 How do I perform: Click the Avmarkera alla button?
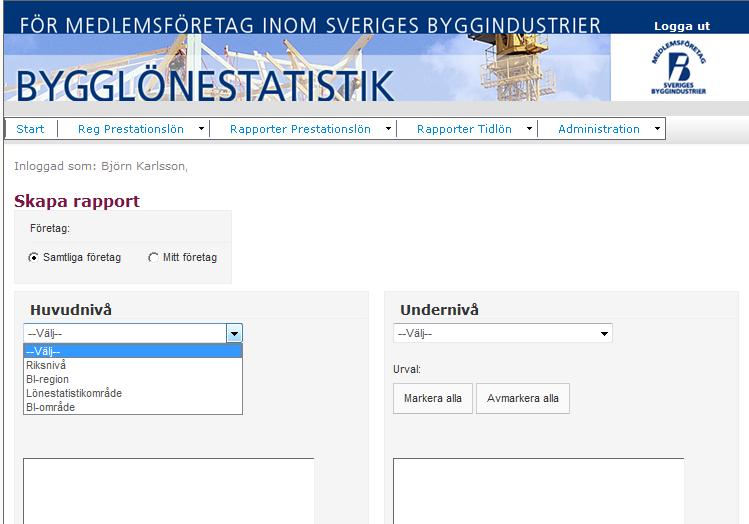click(523, 398)
